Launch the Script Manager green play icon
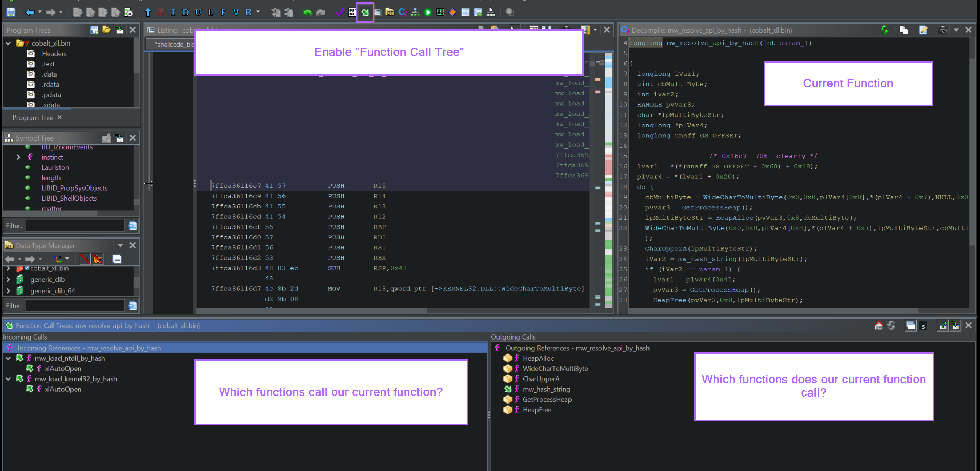980x471 pixels. (x=428, y=13)
